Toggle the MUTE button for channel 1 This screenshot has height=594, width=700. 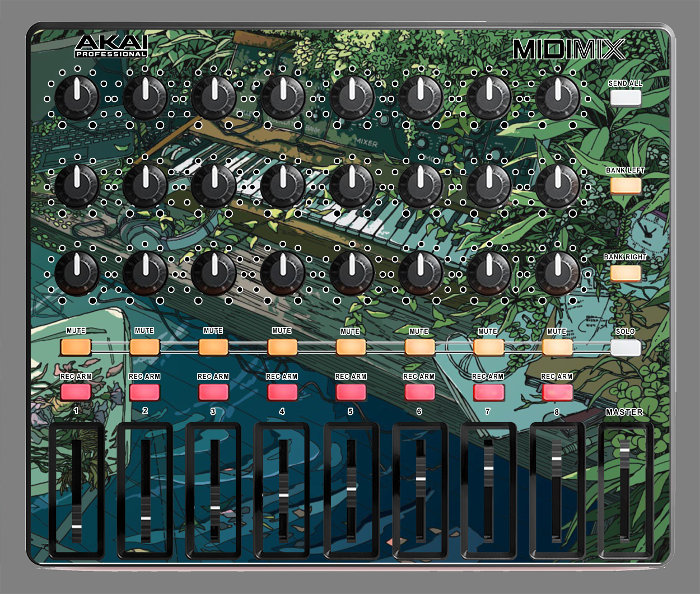[76, 347]
